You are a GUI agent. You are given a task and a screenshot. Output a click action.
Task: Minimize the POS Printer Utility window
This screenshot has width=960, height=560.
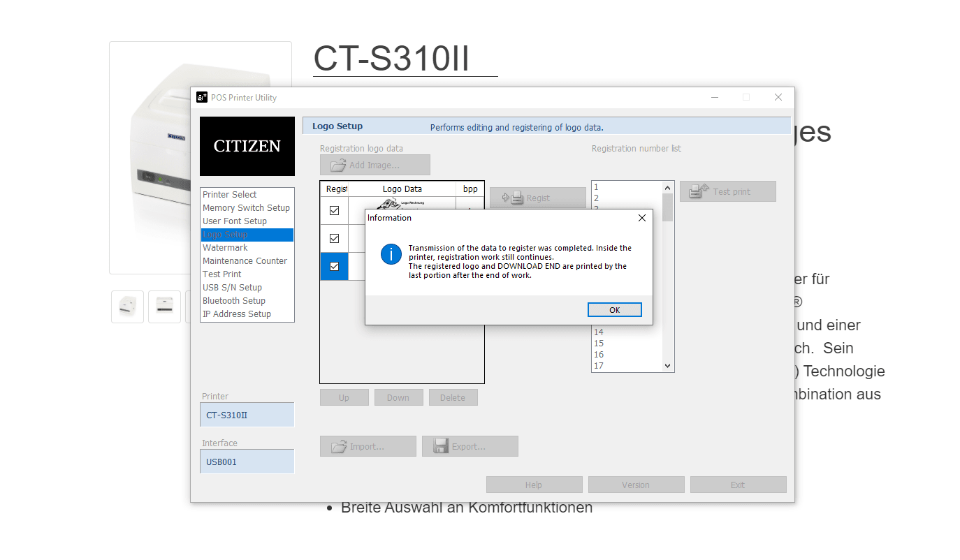point(714,97)
